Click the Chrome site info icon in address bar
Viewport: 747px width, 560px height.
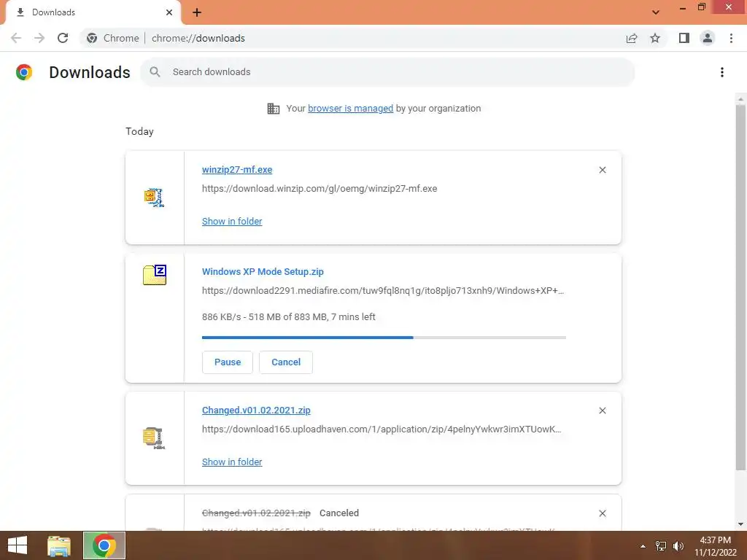92,38
